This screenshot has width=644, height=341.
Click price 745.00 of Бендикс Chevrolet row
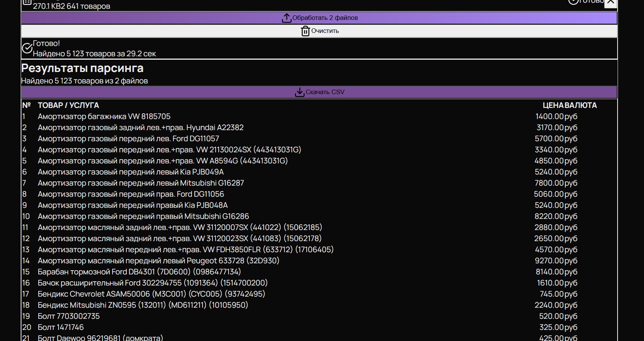click(552, 294)
